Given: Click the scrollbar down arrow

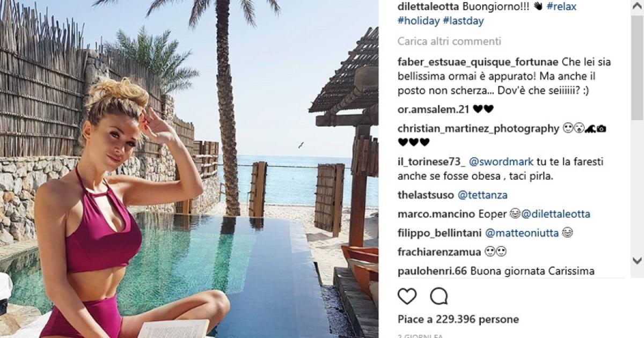Looking at the screenshot, I should [636, 259].
